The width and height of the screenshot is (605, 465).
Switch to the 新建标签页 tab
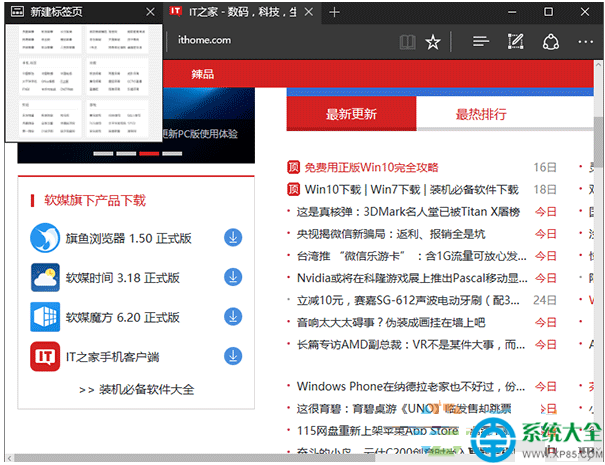pyautogui.click(x=83, y=12)
